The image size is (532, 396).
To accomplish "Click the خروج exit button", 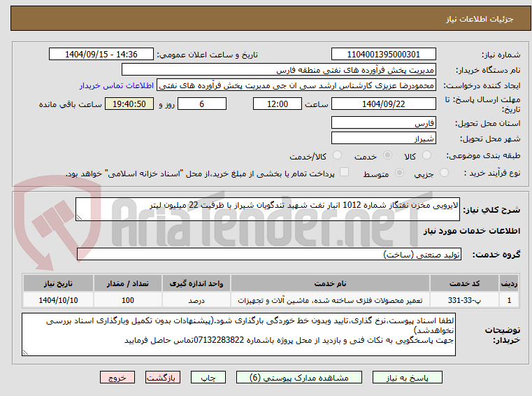I will coord(117,377).
